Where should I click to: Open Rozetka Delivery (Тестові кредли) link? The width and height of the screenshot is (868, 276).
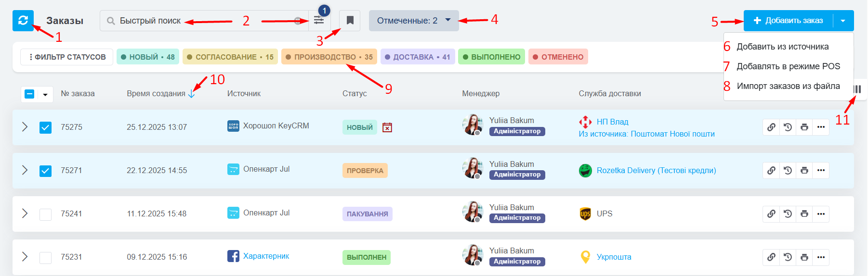[x=656, y=170]
